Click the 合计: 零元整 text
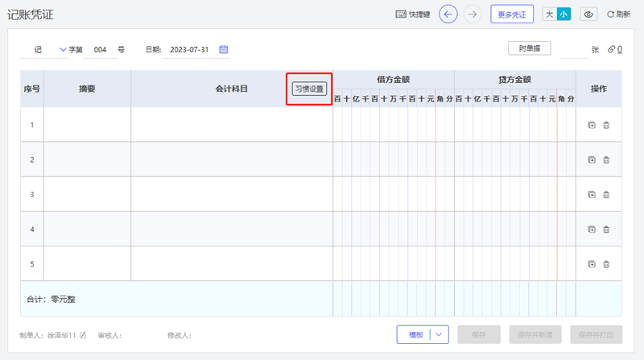The height and width of the screenshot is (360, 644). point(51,299)
